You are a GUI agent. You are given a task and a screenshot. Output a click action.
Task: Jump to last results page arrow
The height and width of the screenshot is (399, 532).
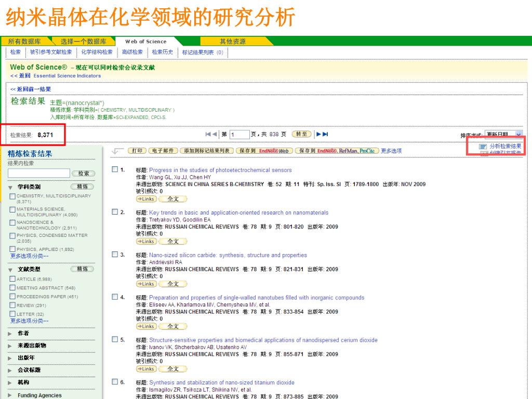click(325, 135)
